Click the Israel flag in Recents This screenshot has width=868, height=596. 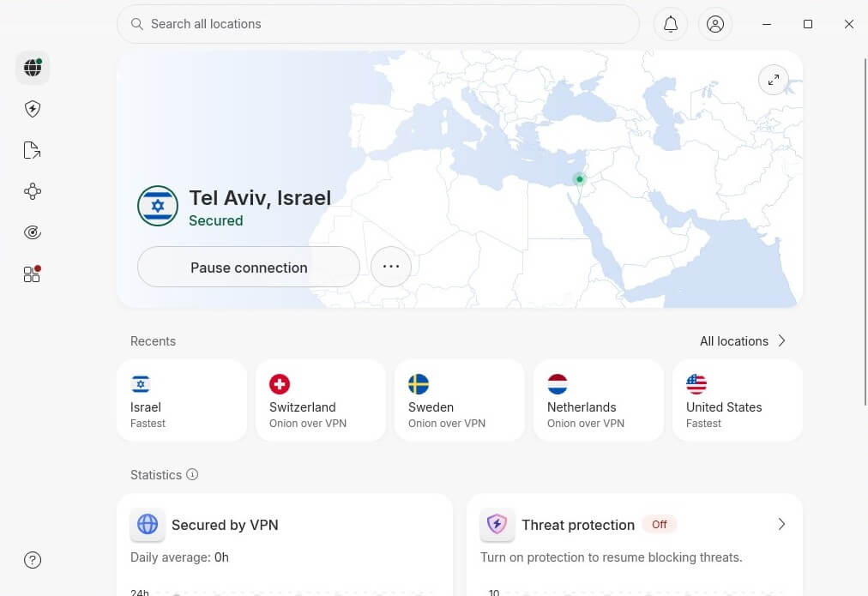click(141, 384)
